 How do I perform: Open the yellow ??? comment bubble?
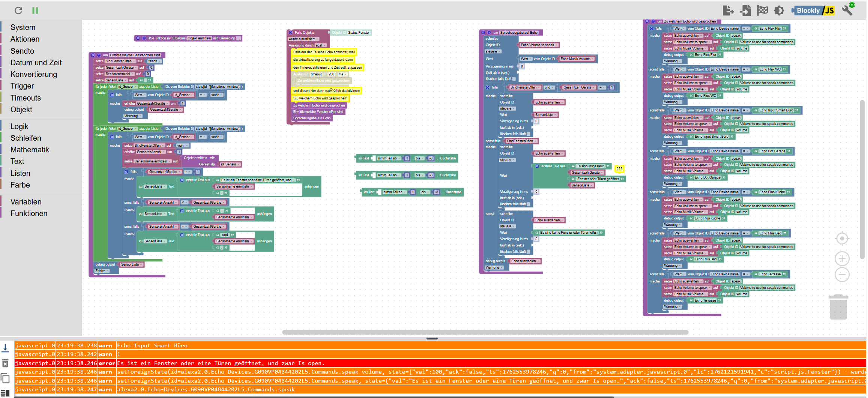pyautogui.click(x=619, y=169)
